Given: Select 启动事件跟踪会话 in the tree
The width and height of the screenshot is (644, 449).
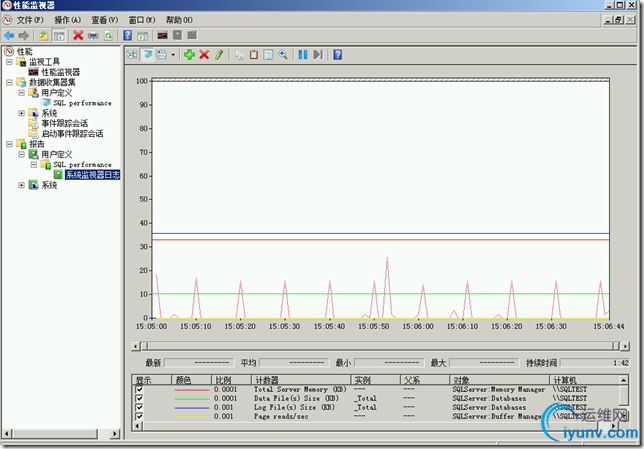Looking at the screenshot, I should pos(72,134).
